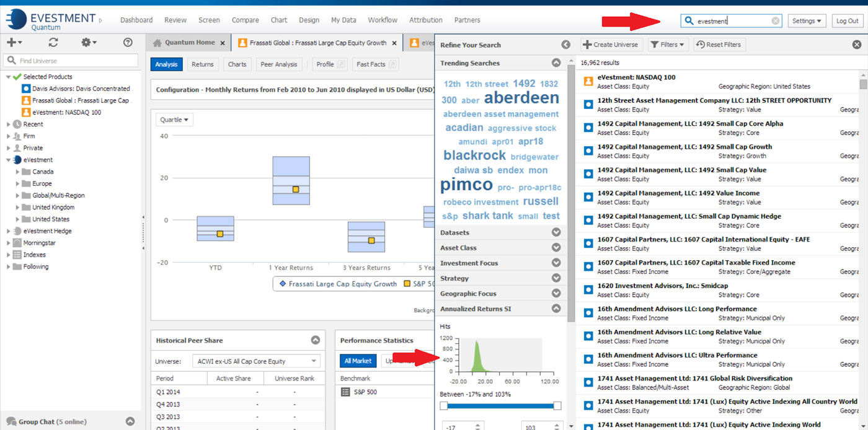Open the Filters dropdown

point(668,45)
